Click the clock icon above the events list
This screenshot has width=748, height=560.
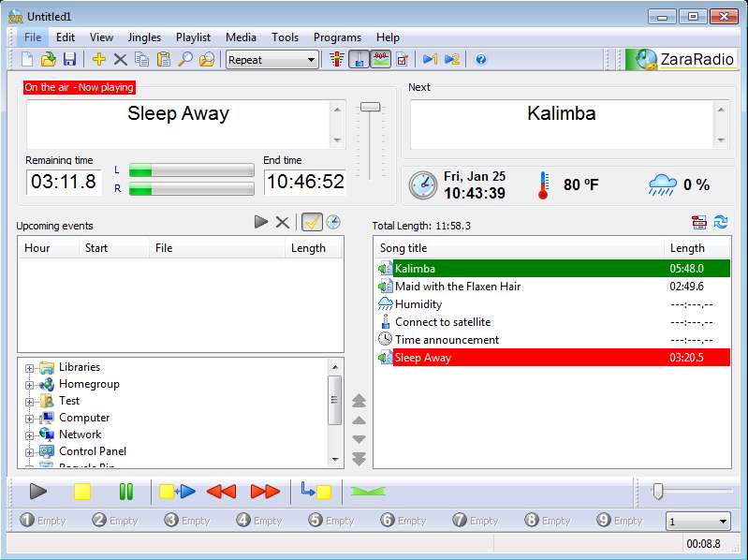pyautogui.click(x=333, y=222)
